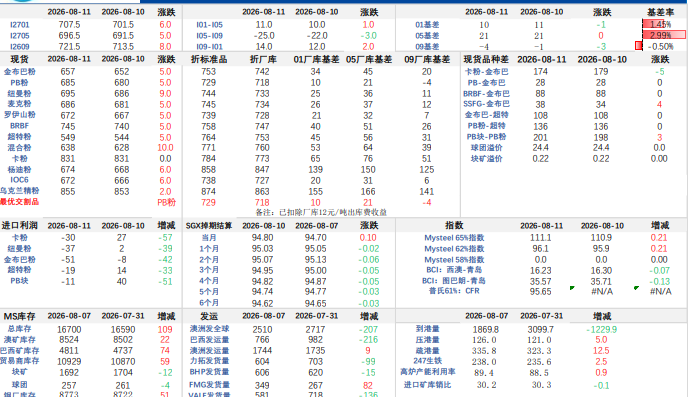Select the PB块-PB粉 spread label
This screenshot has width=690, height=397.
click(x=486, y=137)
